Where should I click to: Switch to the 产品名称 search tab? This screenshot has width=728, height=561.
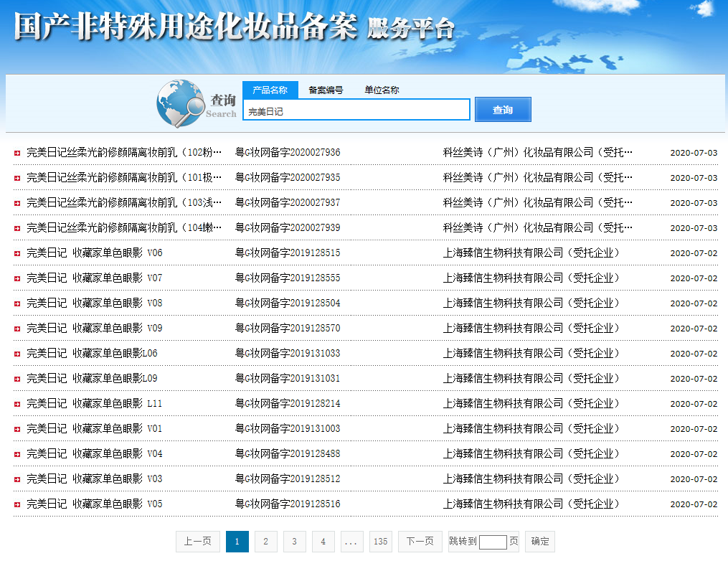click(270, 90)
